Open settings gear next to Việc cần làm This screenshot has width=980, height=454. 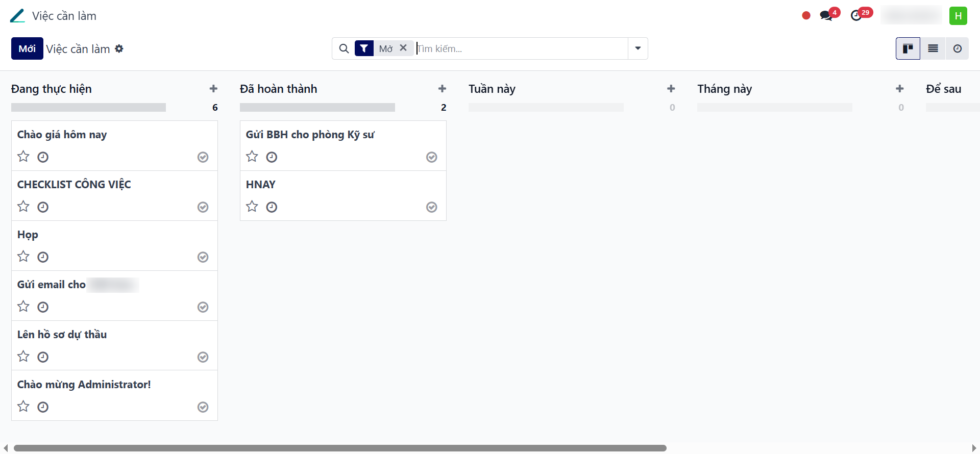[x=119, y=48]
